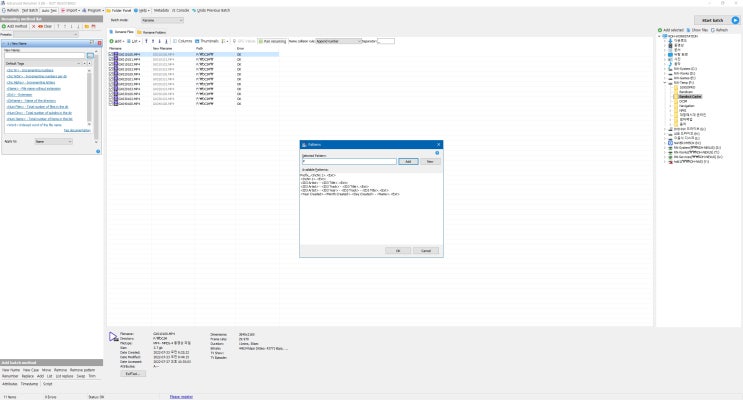The width and height of the screenshot is (743, 400).
Task: Open the Program menu
Action: pyautogui.click(x=93, y=10)
